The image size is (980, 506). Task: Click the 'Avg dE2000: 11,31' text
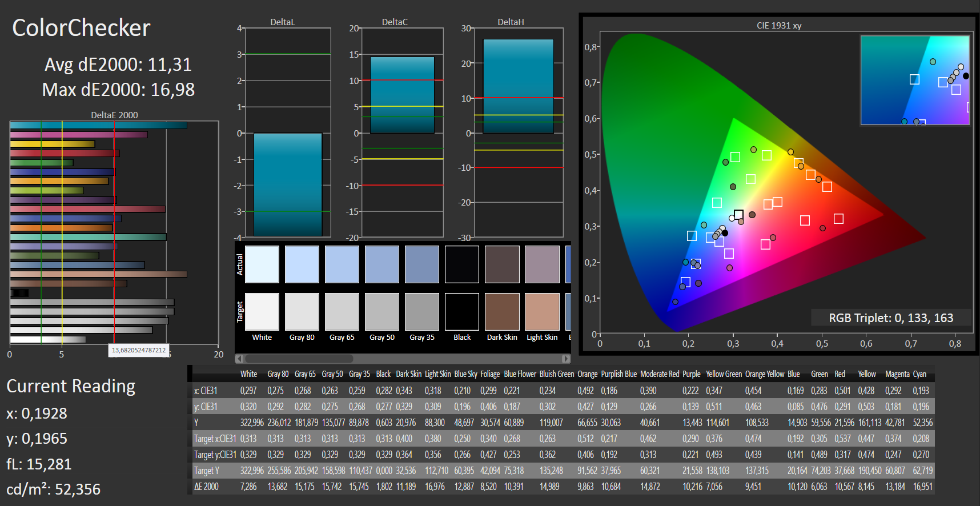[x=118, y=65]
